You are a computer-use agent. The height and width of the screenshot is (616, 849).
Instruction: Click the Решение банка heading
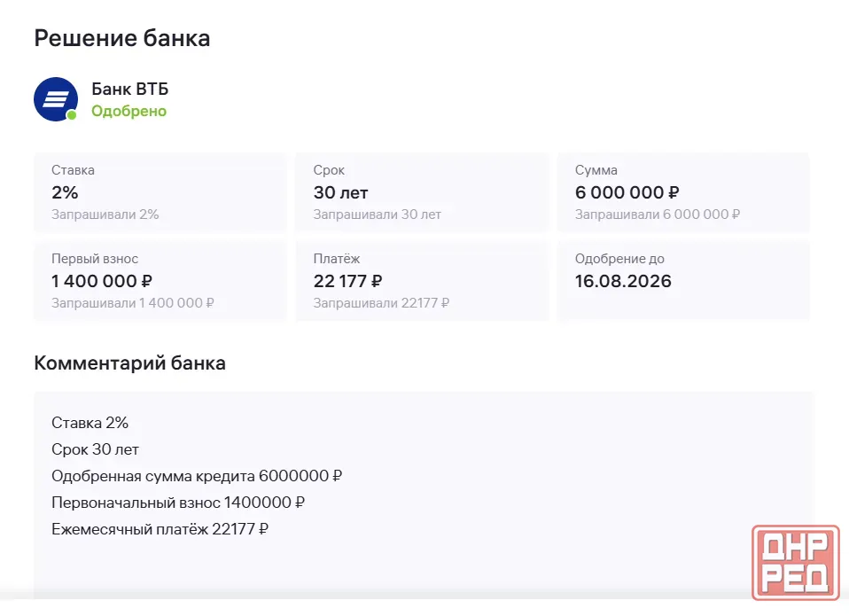122,38
